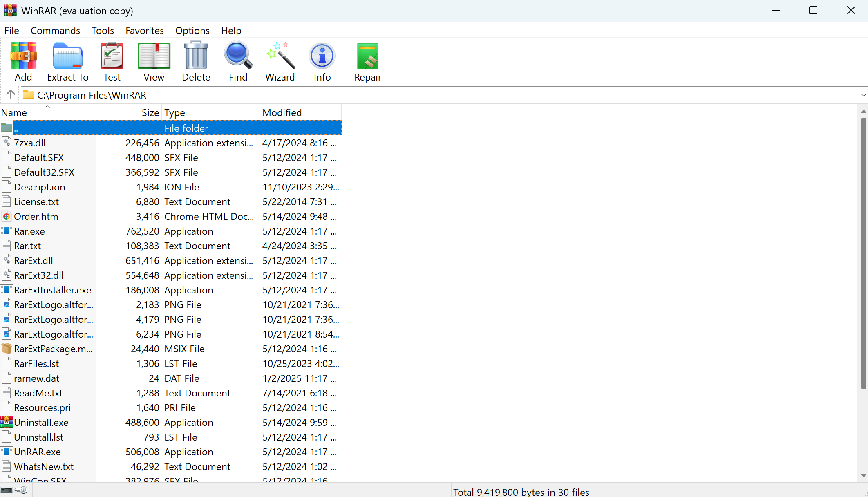Screen dimensions: 868x497
Task: Click the 762,520 size value of Rar.exe
Action: click(x=142, y=231)
